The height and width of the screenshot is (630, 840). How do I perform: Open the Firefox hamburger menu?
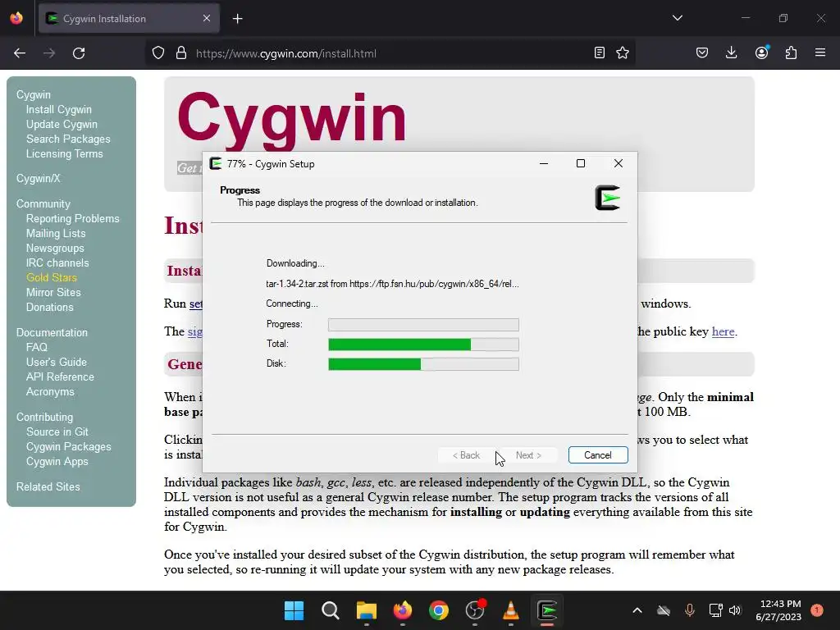[820, 52]
